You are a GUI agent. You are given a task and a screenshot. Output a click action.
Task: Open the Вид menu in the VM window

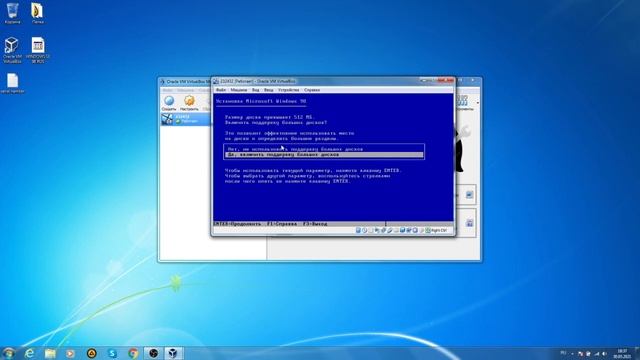[x=256, y=90]
